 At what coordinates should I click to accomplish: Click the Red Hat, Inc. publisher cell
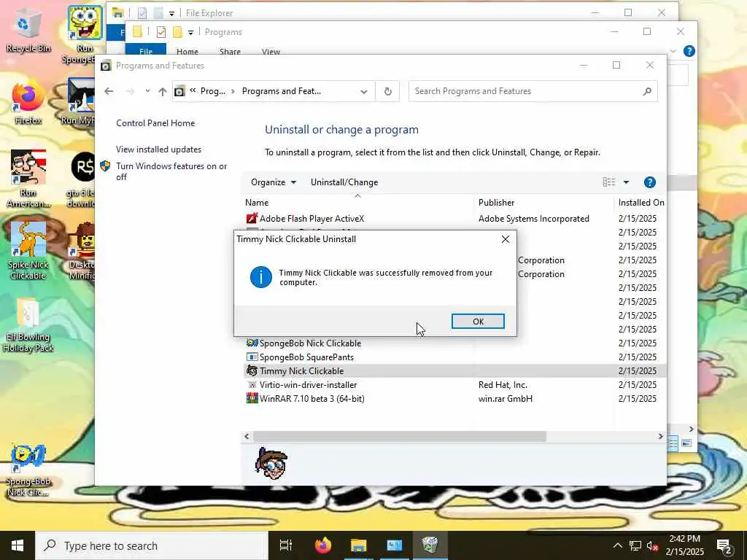pyautogui.click(x=503, y=385)
